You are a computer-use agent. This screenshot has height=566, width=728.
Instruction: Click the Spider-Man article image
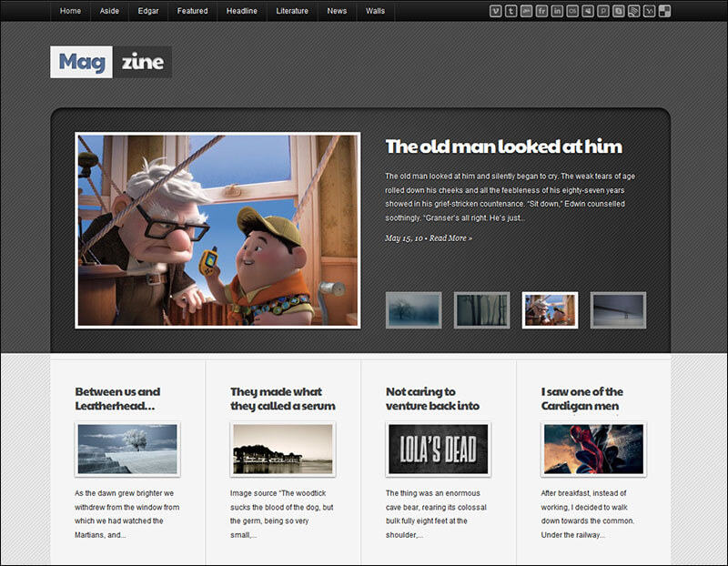pos(594,449)
